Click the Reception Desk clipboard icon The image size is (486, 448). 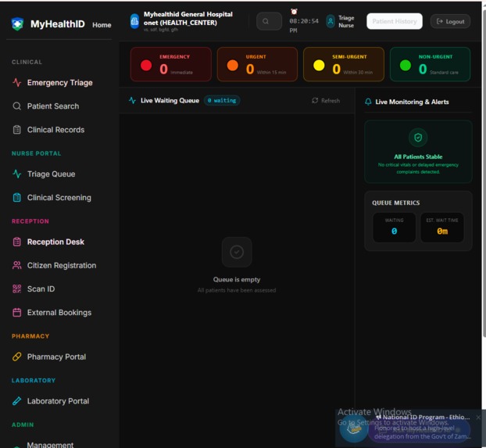(17, 242)
